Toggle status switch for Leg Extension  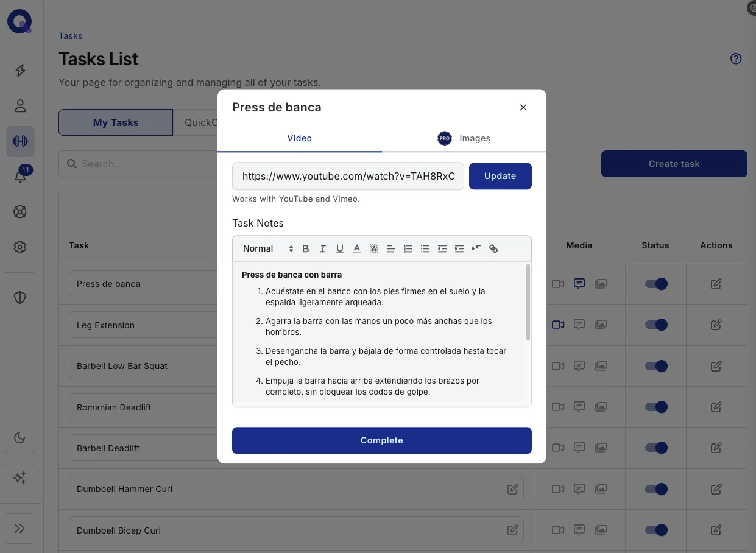click(656, 325)
